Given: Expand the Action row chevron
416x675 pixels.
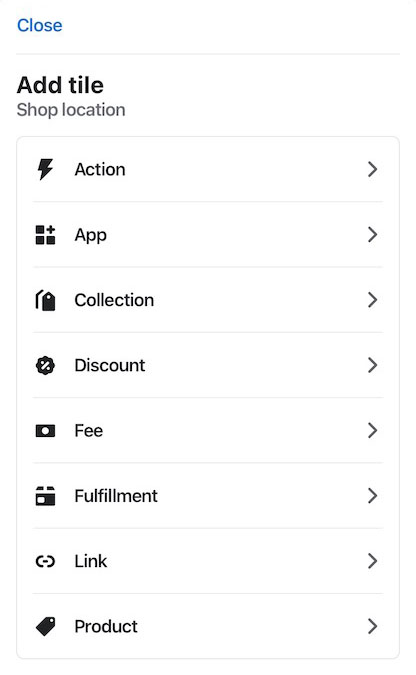Looking at the screenshot, I should 373,169.
